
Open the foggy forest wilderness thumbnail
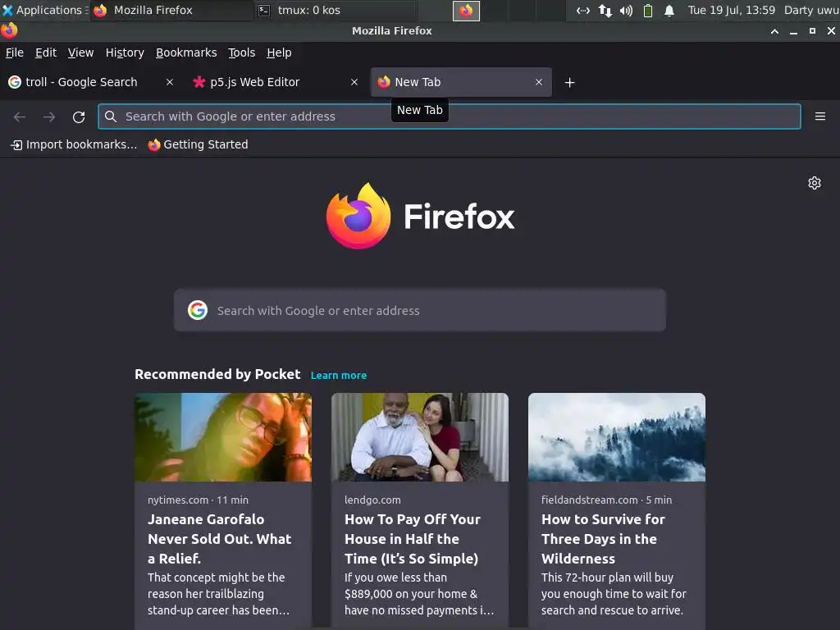click(617, 437)
